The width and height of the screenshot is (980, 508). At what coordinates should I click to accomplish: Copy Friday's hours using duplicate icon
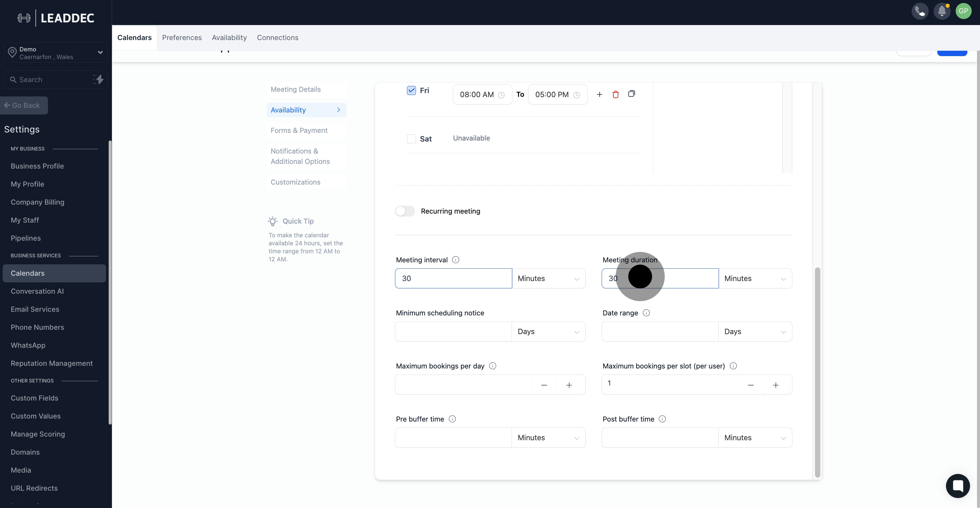[x=631, y=94]
